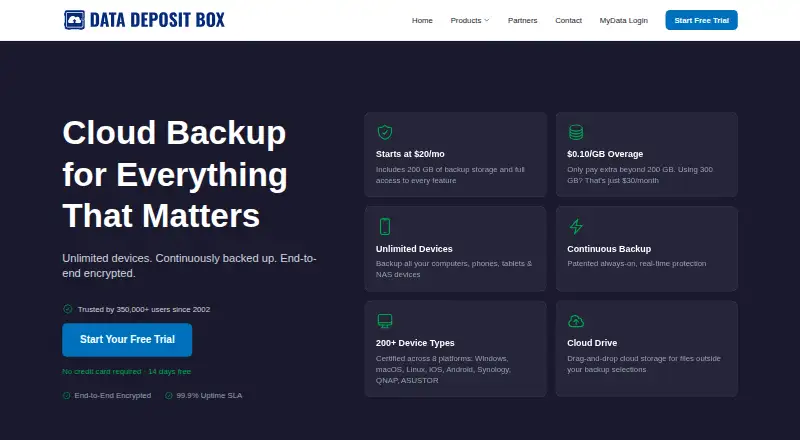Click the lightning bolt icon above Continuous Backup

[576, 227]
